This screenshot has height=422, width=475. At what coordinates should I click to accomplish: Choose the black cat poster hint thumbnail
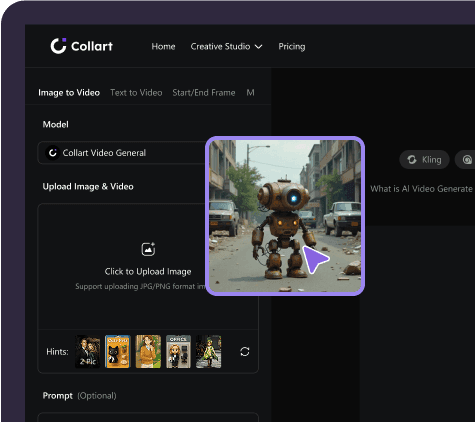pos(118,352)
